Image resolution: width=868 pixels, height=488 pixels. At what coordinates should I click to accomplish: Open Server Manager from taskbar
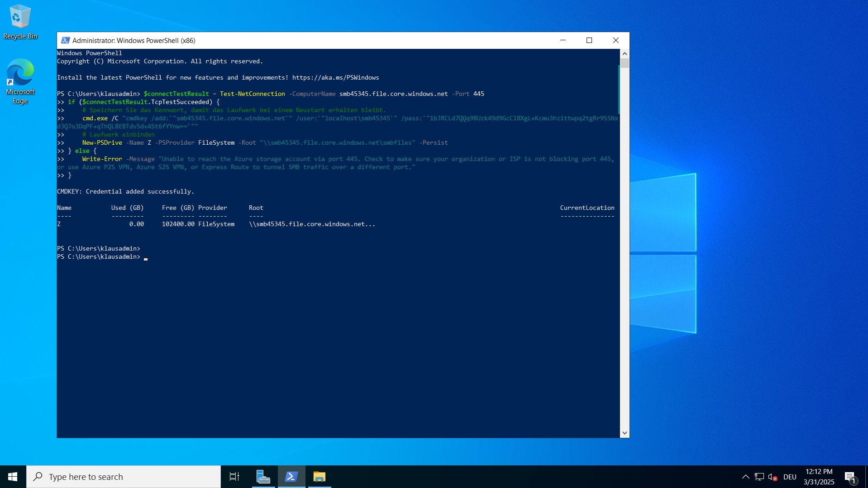click(263, 477)
